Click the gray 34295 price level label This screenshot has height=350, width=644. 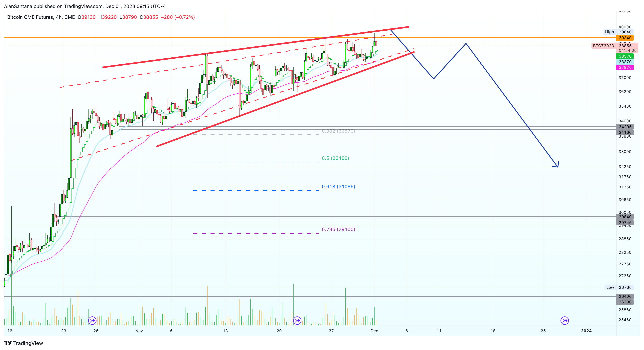coord(625,127)
